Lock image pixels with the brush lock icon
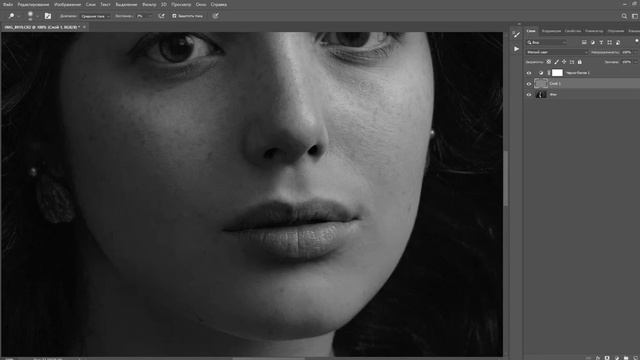The width and height of the screenshot is (640, 360). [x=557, y=62]
